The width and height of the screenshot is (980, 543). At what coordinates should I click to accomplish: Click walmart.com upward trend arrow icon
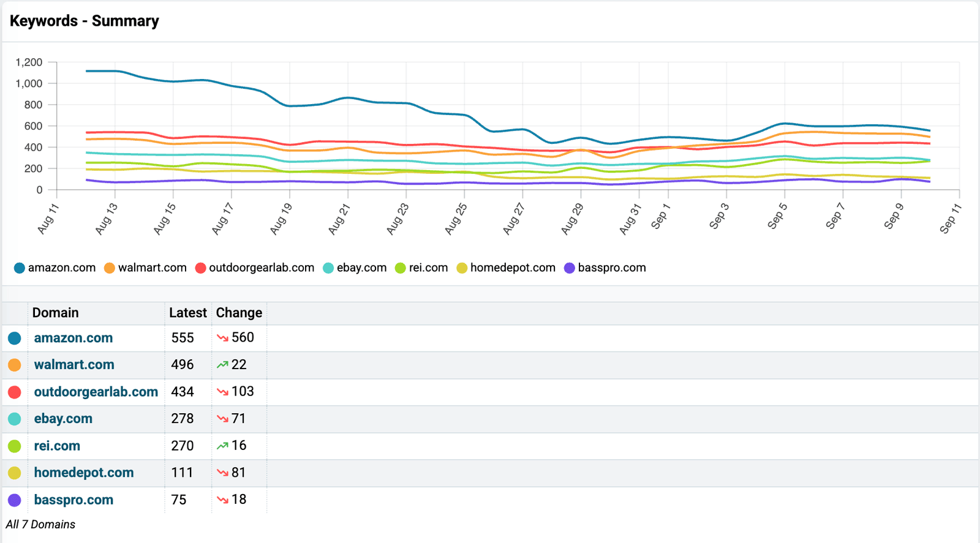[222, 365]
